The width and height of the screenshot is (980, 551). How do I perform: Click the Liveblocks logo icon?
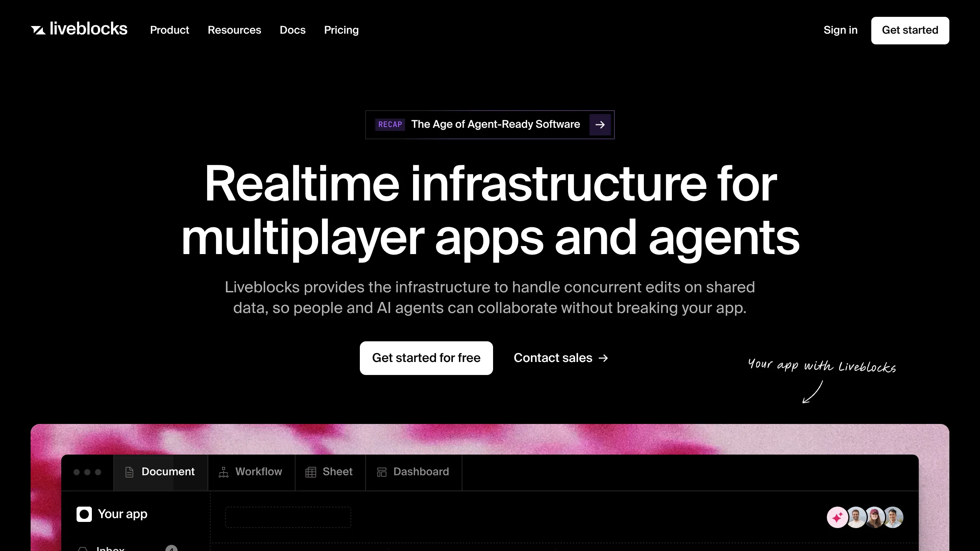[x=38, y=30]
